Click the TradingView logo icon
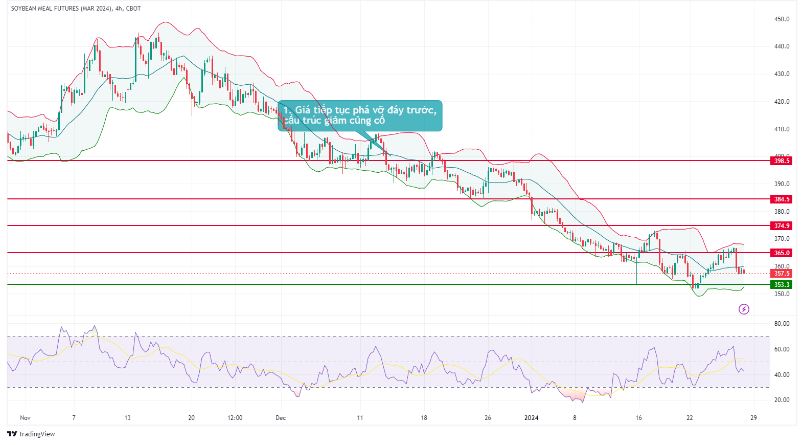Viewport: 809px width, 445px height. pos(13,434)
